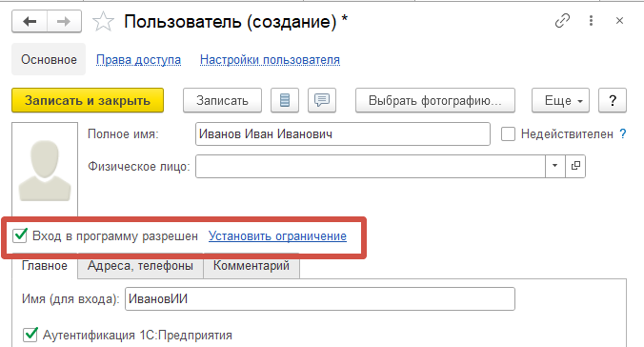Click the user photo placeholder
The height and width of the screenshot is (347, 644).
click(45, 171)
